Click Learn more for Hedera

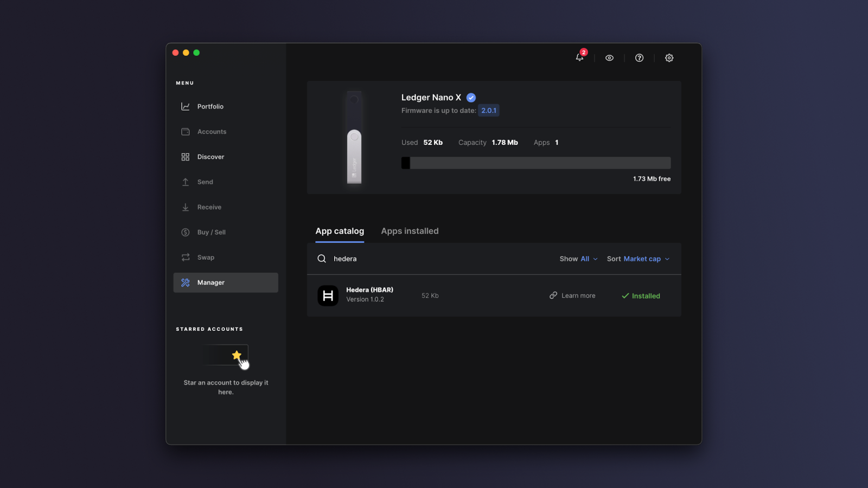click(572, 296)
